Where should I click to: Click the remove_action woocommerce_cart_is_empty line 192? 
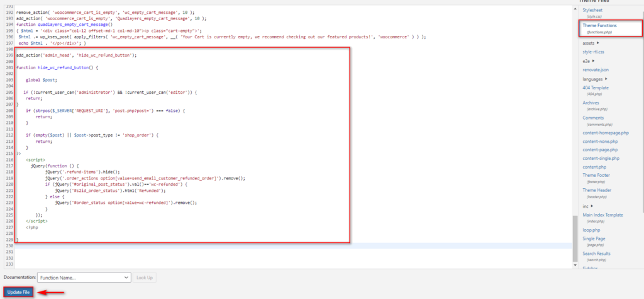pyautogui.click(x=106, y=13)
